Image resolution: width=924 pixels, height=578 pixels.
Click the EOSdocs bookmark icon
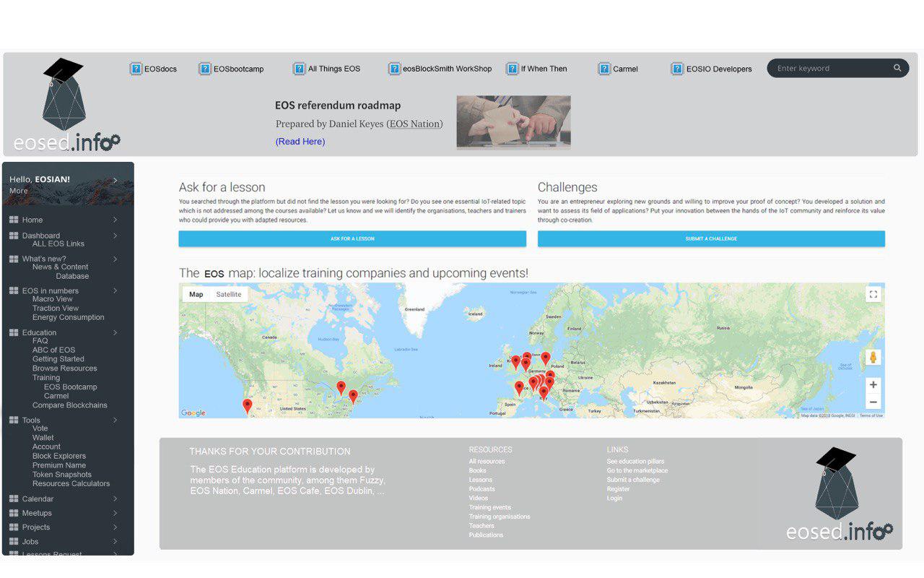pyautogui.click(x=136, y=69)
